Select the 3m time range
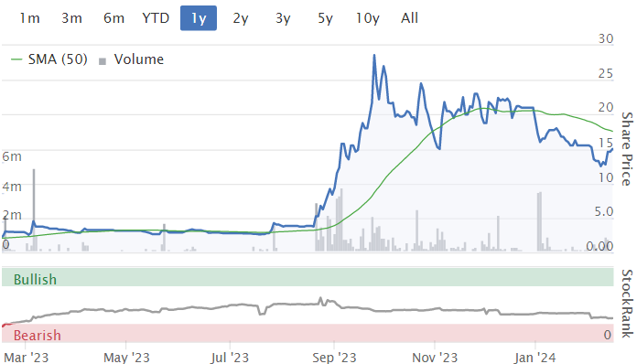This screenshot has width=637, height=364. pos(72,18)
